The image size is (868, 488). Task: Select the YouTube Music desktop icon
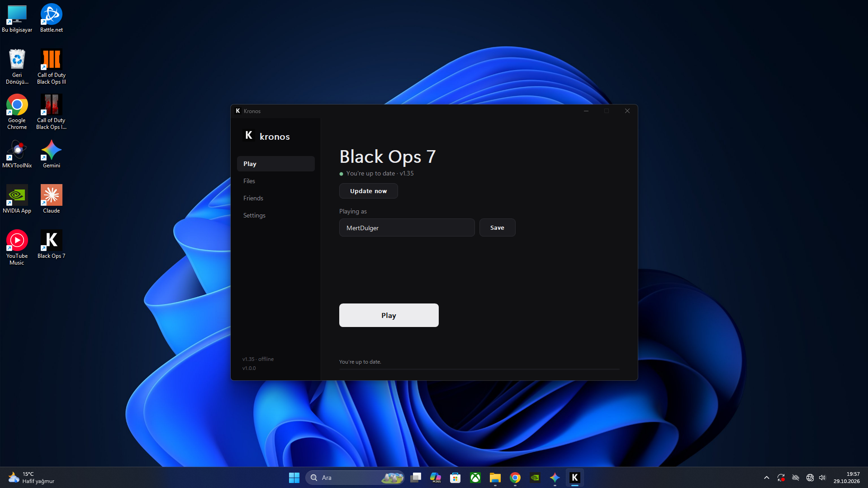tap(17, 248)
